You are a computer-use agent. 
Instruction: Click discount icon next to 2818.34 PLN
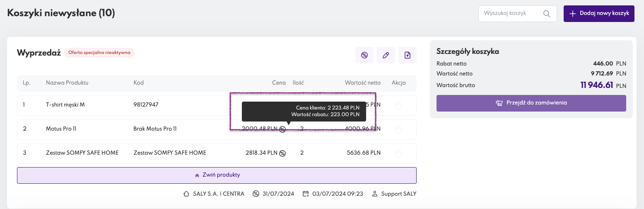click(282, 153)
